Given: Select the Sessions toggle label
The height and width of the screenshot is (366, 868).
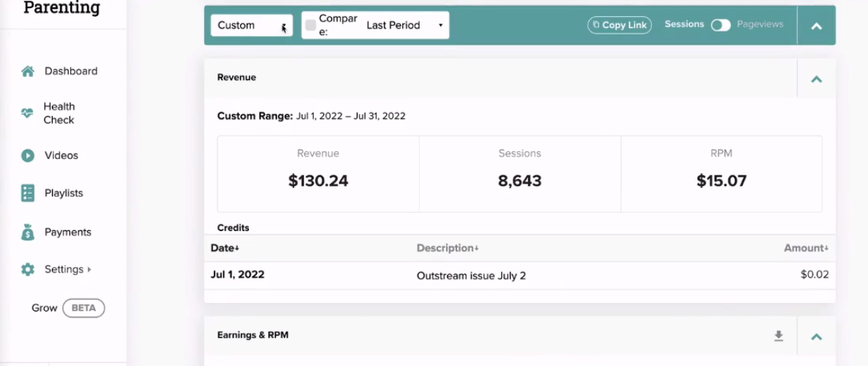Looking at the screenshot, I should (x=684, y=24).
